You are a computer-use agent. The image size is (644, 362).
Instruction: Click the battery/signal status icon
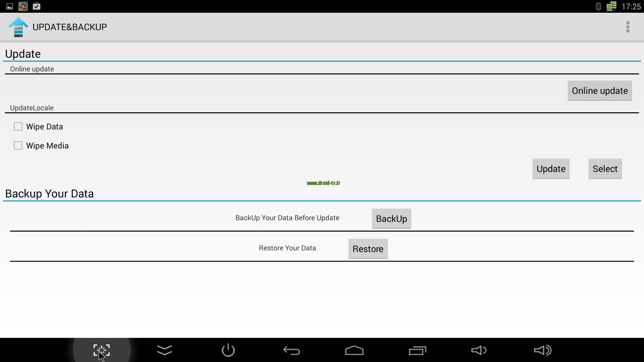point(612,6)
